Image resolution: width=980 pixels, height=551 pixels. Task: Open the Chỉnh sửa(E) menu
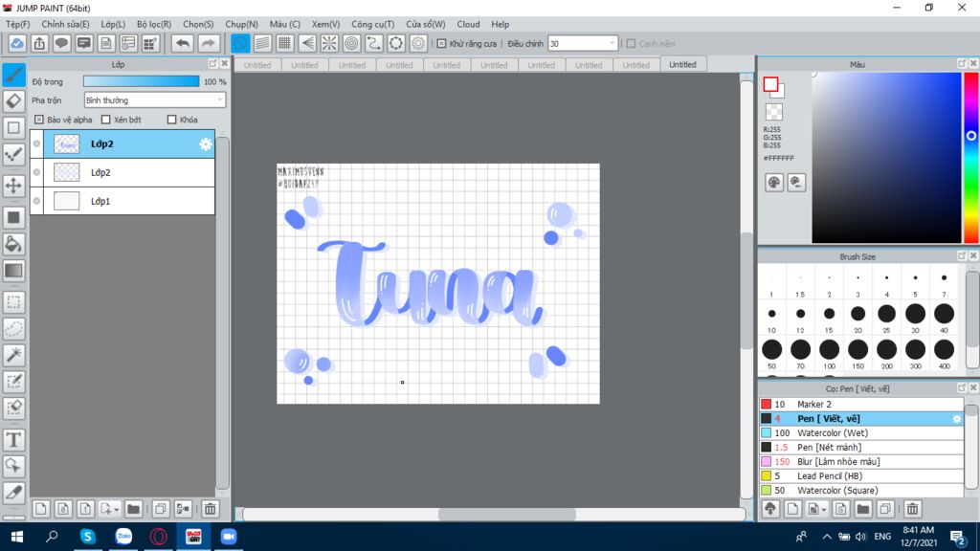click(x=66, y=24)
